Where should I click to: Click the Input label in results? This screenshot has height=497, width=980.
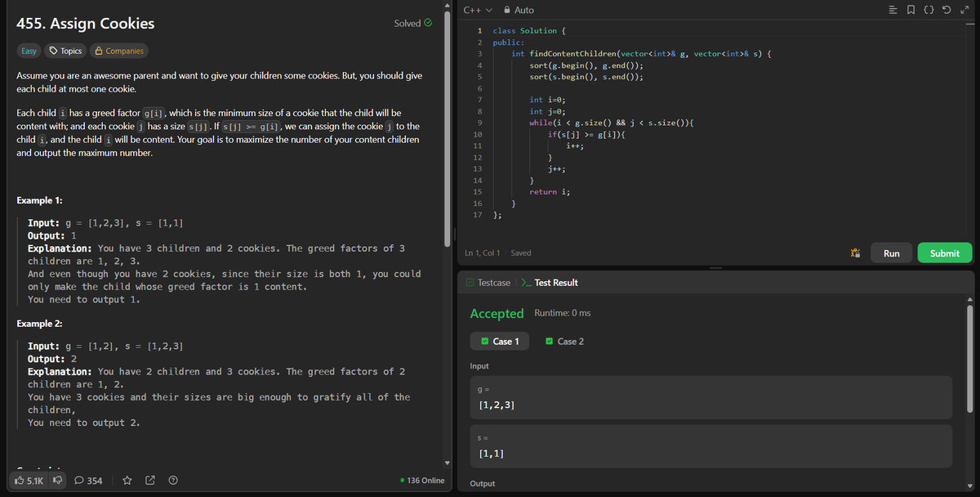click(x=479, y=366)
